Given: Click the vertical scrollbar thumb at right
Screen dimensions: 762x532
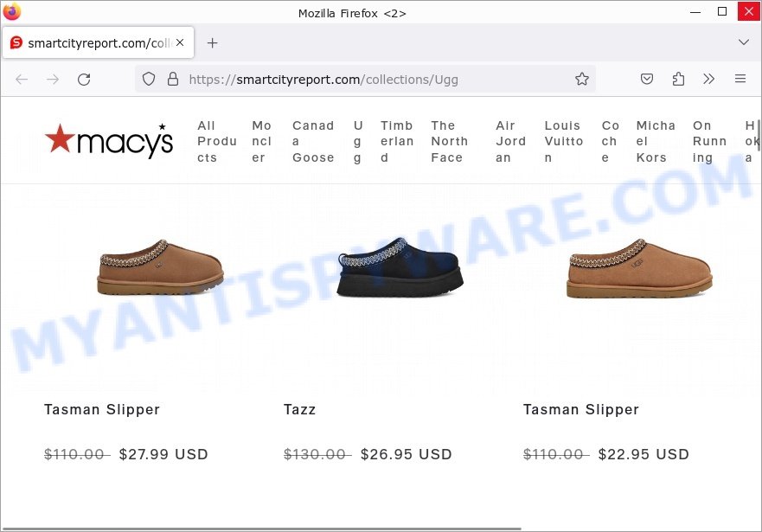Looking at the screenshot, I should tap(759, 135).
